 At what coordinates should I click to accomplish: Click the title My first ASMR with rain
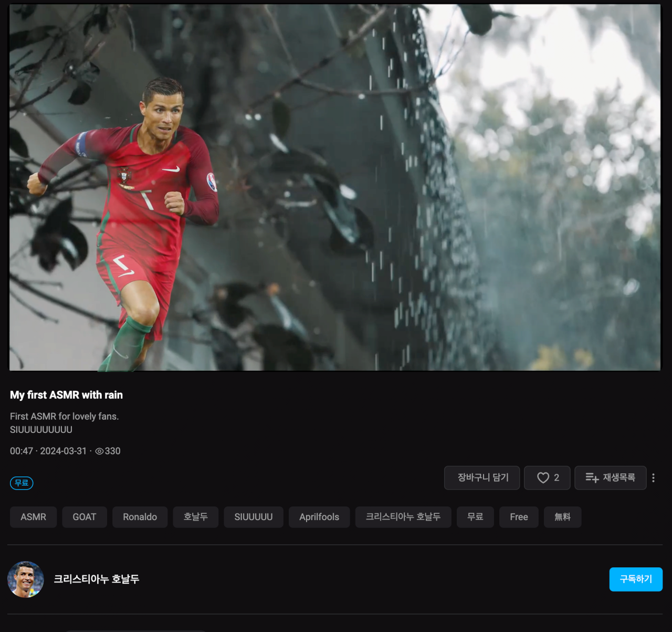coord(66,395)
